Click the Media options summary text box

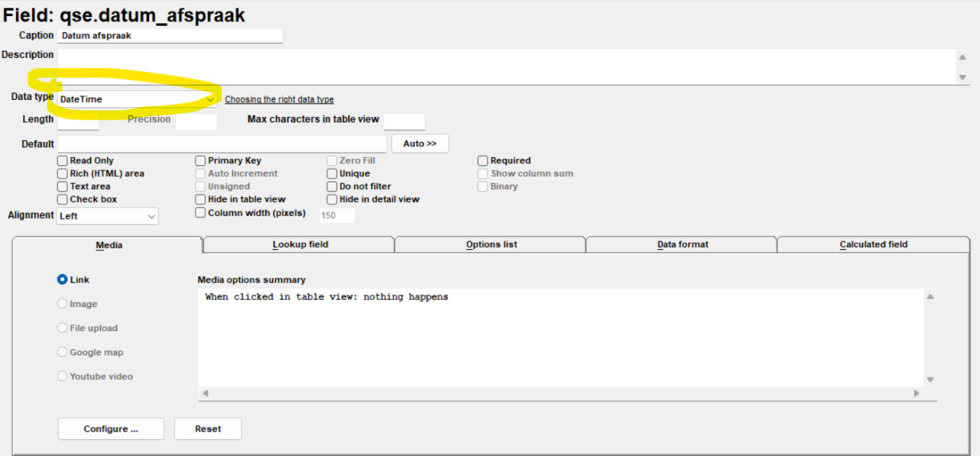coord(561,338)
